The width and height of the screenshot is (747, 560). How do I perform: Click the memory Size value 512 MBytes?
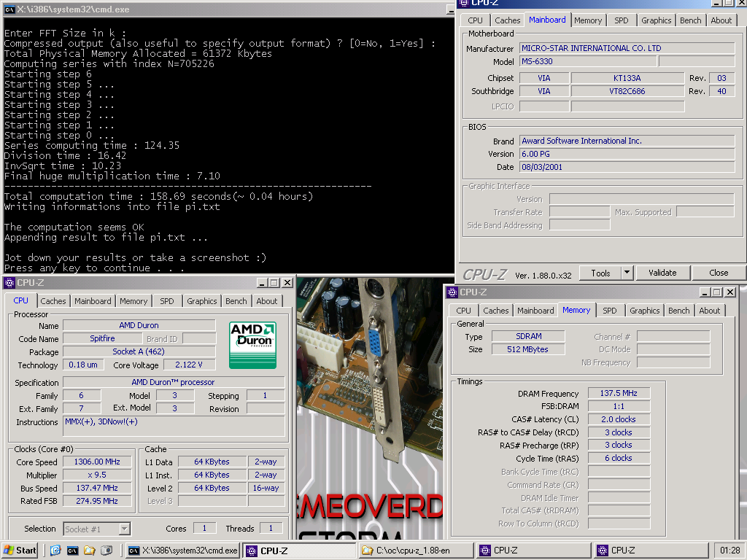[x=528, y=349]
